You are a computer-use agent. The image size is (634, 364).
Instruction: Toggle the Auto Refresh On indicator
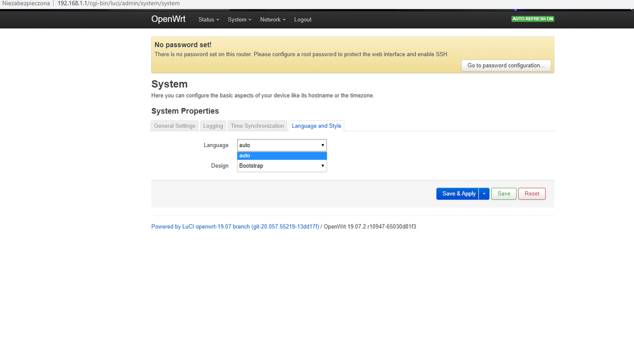pyautogui.click(x=533, y=19)
